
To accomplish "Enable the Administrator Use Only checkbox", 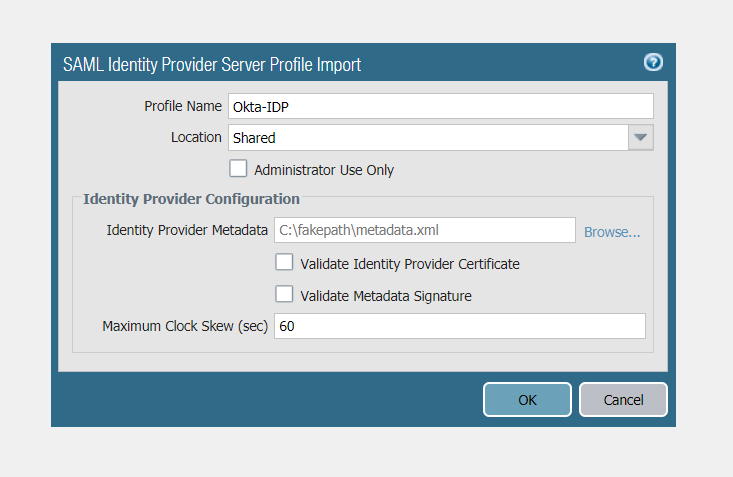I will click(238, 168).
